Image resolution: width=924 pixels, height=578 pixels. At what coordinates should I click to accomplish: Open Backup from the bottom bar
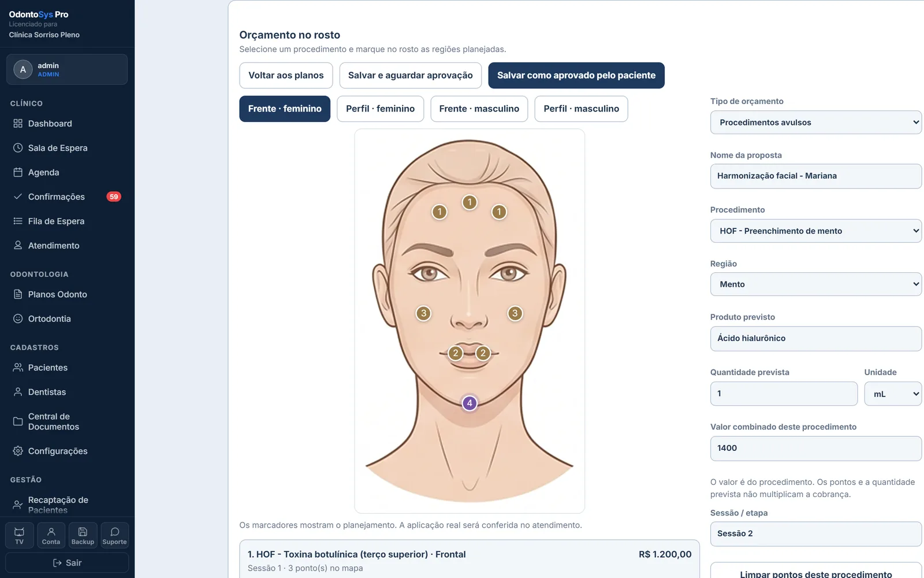(x=83, y=535)
